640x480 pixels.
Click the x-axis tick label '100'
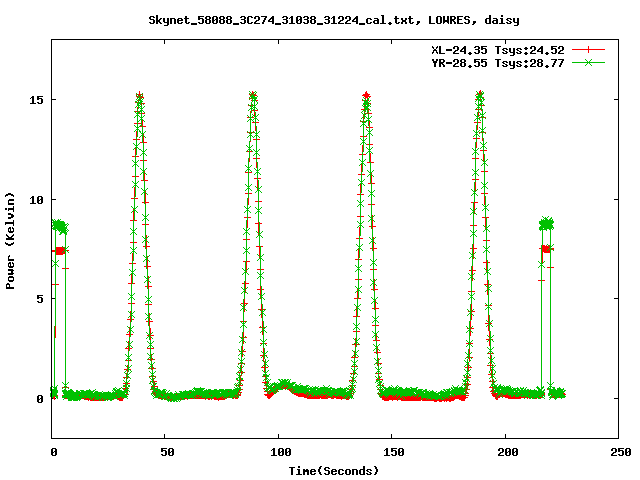(x=281, y=452)
